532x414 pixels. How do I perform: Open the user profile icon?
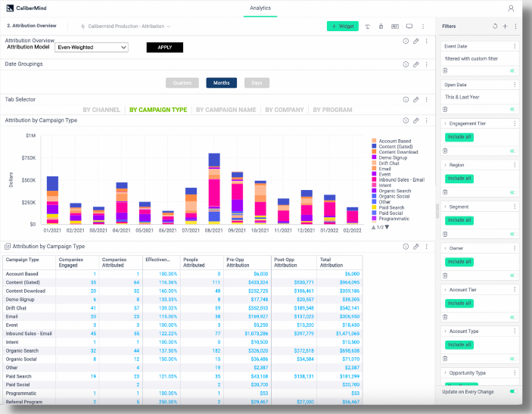(511, 8)
